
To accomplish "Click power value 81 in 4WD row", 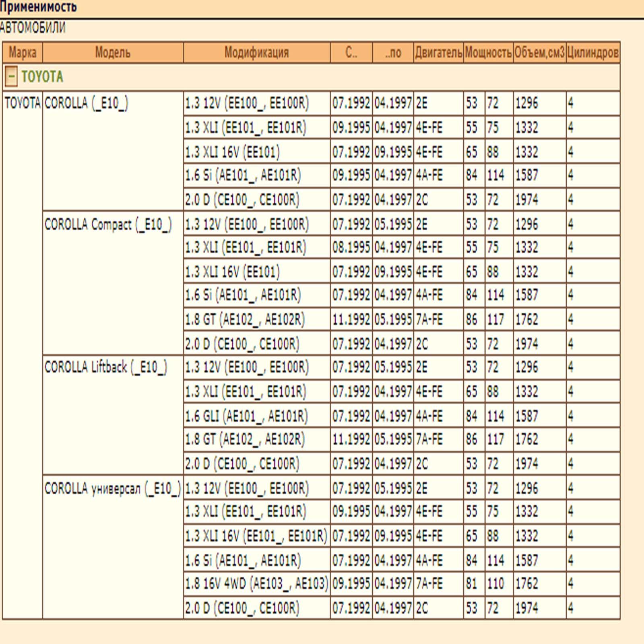I will (474, 583).
